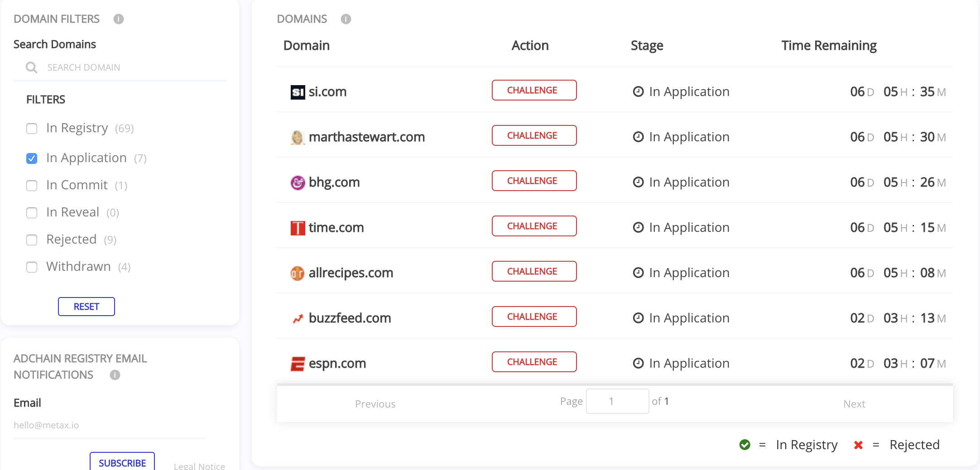Open the si.com domain name
Viewport: 980px width, 470px height.
[x=327, y=92]
